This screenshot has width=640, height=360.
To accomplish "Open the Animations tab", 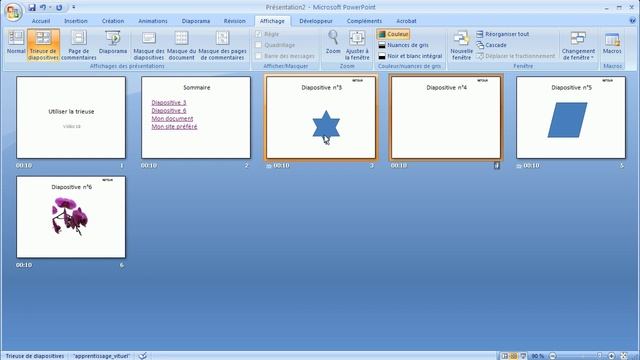I will click(x=153, y=21).
